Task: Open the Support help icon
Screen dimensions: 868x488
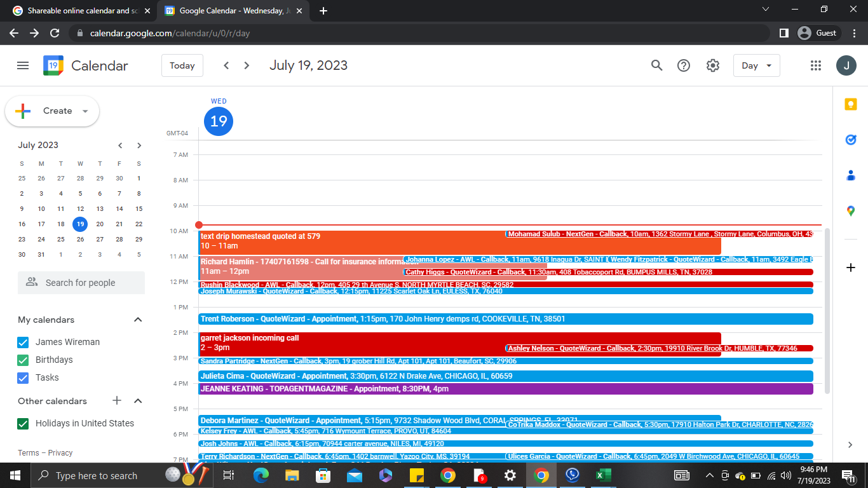Action: (684, 65)
